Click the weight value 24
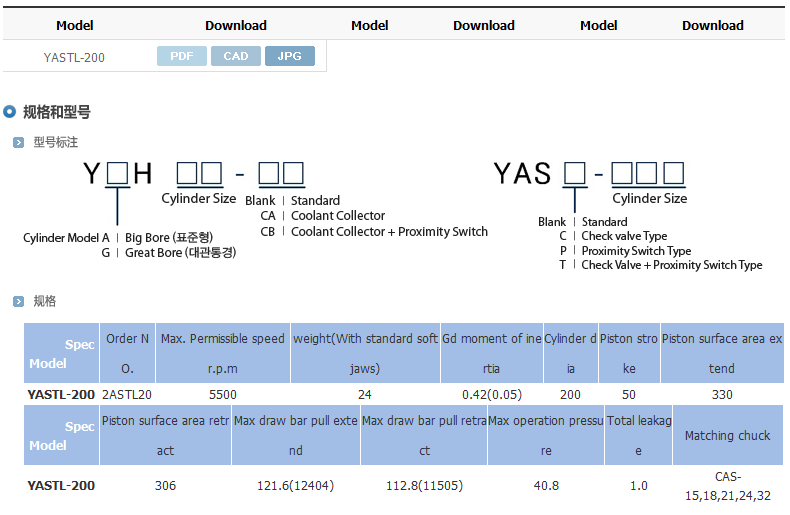Screen dimensions: 790x515 click(x=365, y=395)
